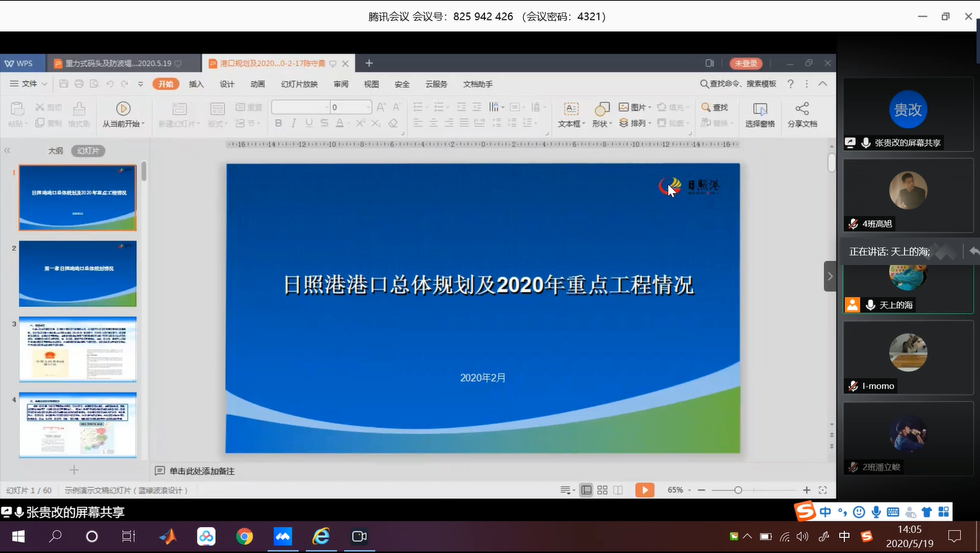Image resolution: width=980 pixels, height=553 pixels.
Task: Toggle the notes display button in status bar
Action: coord(567,490)
